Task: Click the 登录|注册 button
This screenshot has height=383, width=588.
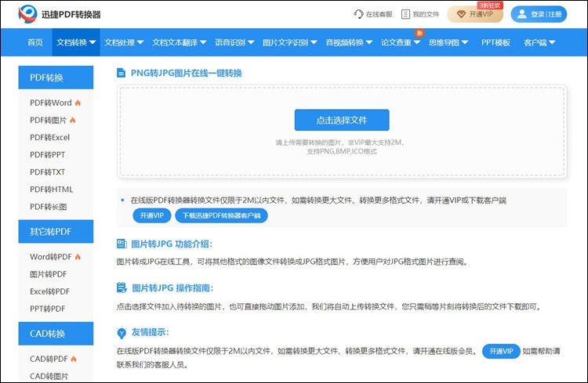Action: tap(539, 14)
